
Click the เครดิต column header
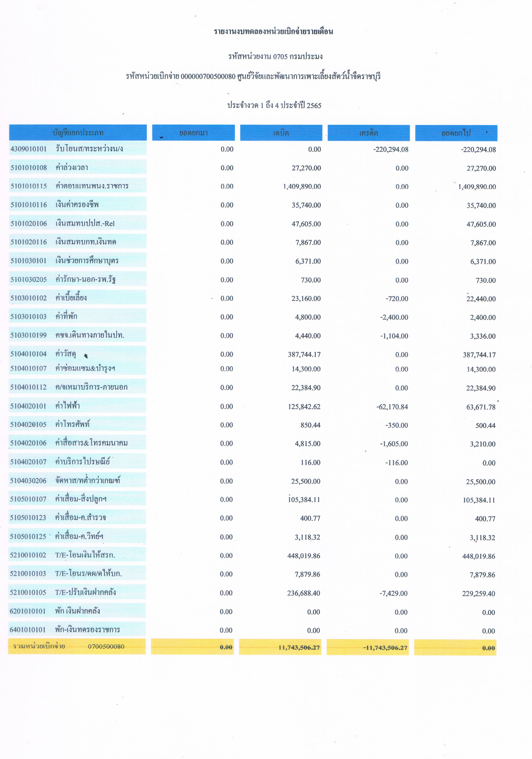pyautogui.click(x=368, y=133)
